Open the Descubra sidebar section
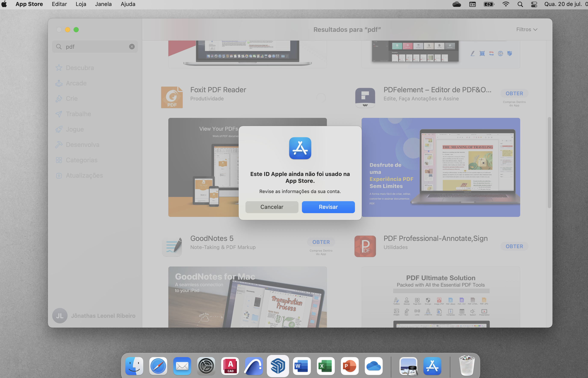 80,68
